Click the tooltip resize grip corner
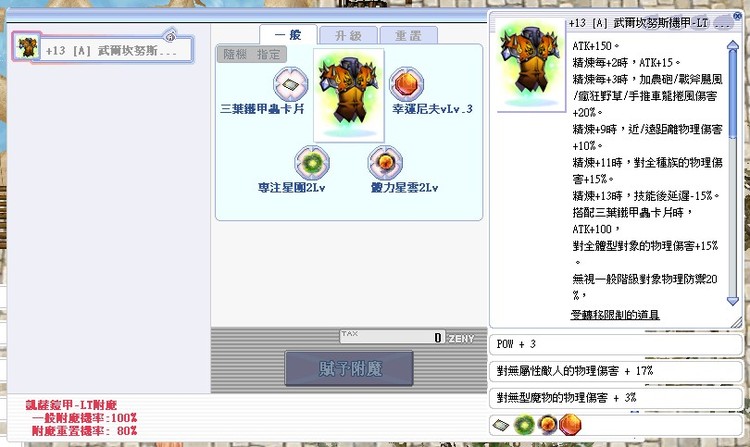 pos(737,323)
